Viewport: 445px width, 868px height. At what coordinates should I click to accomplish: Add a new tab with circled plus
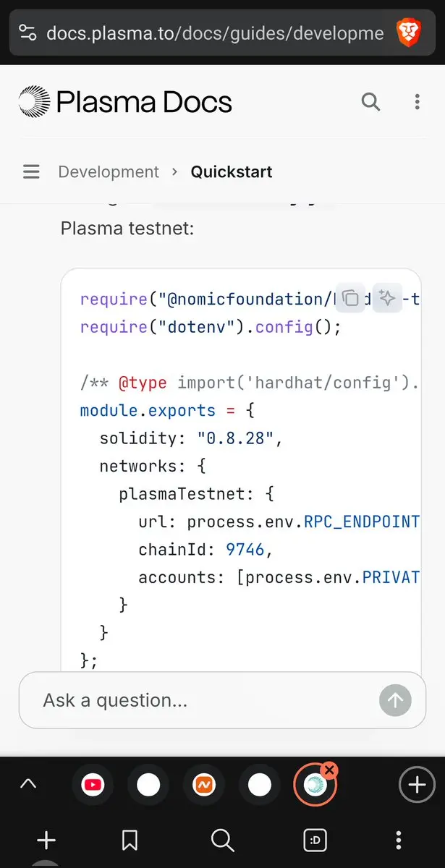(417, 785)
